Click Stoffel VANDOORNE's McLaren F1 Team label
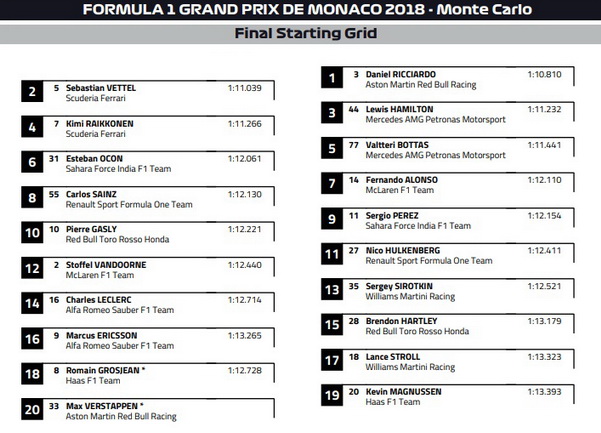Image resolution: width=601 pixels, height=433 pixels. (100, 275)
